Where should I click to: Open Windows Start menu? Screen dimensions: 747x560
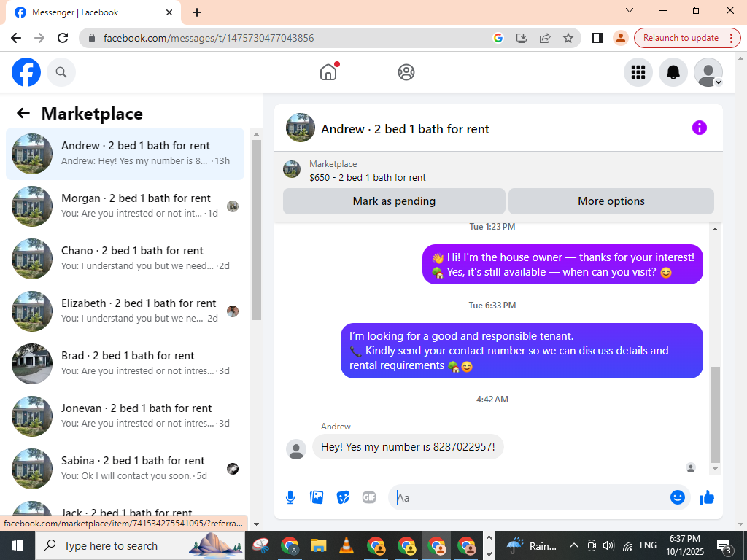click(18, 545)
